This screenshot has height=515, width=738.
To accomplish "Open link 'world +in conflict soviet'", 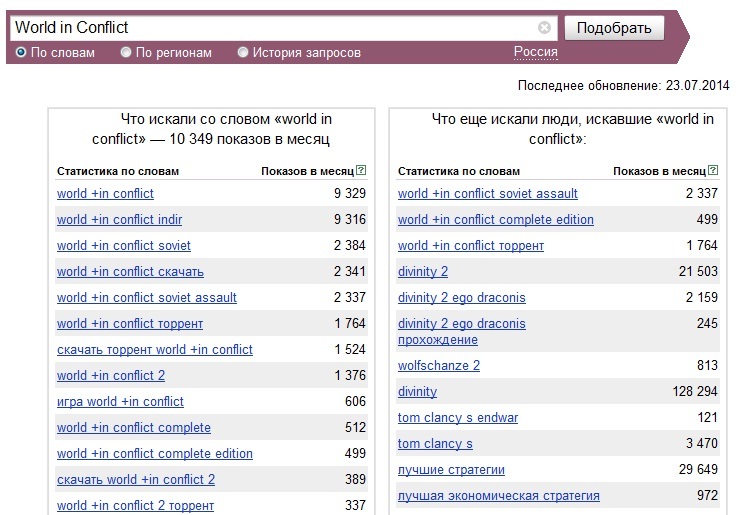I will pyautogui.click(x=124, y=245).
